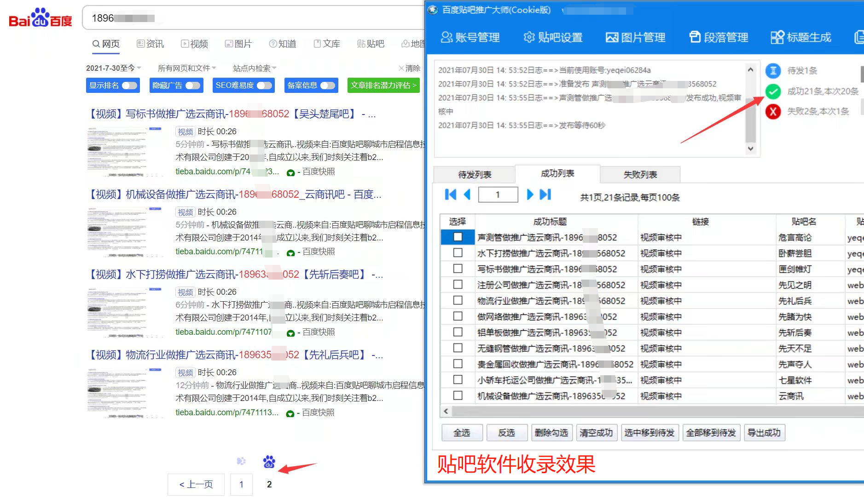
Task: Open 图片 image search tab
Action: (x=238, y=44)
